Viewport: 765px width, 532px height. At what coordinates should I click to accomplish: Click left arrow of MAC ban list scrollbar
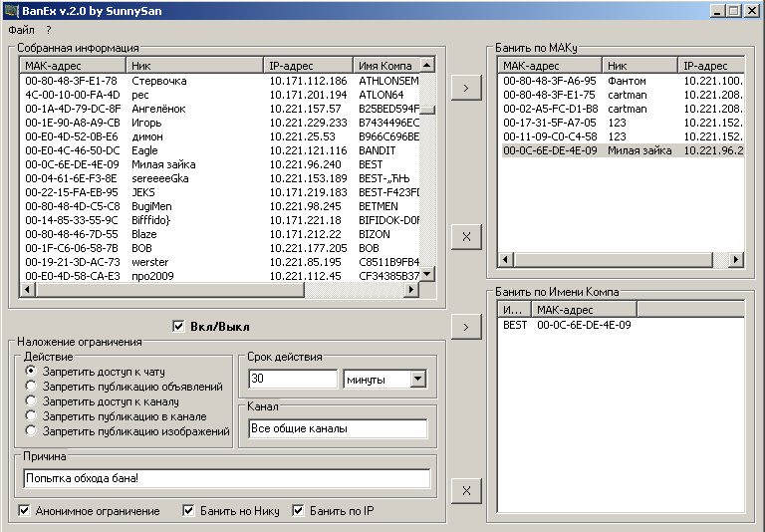coord(505,260)
